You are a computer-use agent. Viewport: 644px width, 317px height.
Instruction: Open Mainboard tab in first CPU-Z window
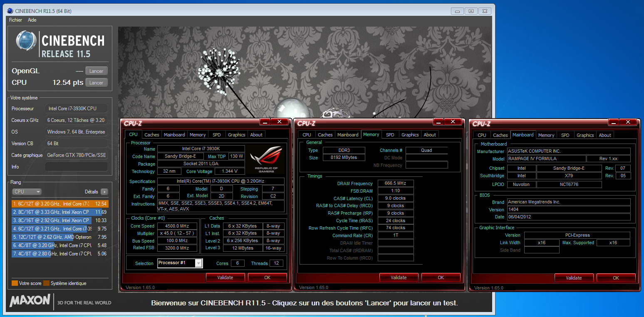pyautogui.click(x=174, y=135)
